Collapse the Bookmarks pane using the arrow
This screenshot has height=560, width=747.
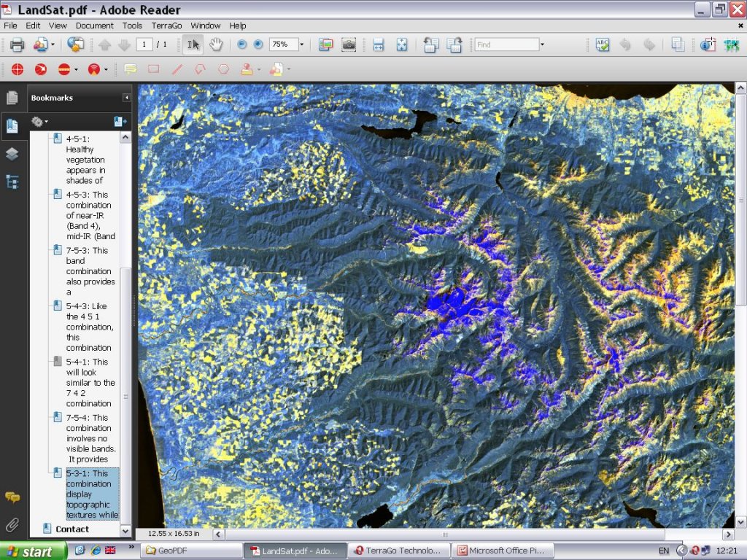(126, 98)
